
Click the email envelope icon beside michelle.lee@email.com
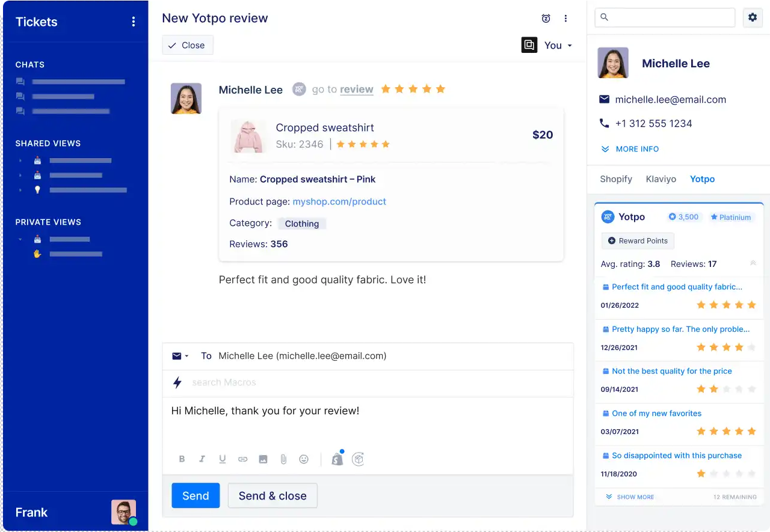click(x=605, y=99)
